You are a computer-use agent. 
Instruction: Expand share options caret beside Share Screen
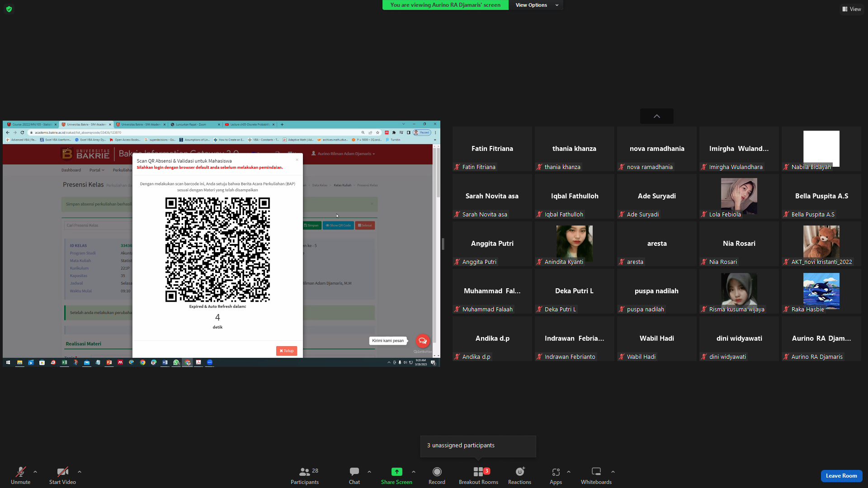[x=414, y=472]
